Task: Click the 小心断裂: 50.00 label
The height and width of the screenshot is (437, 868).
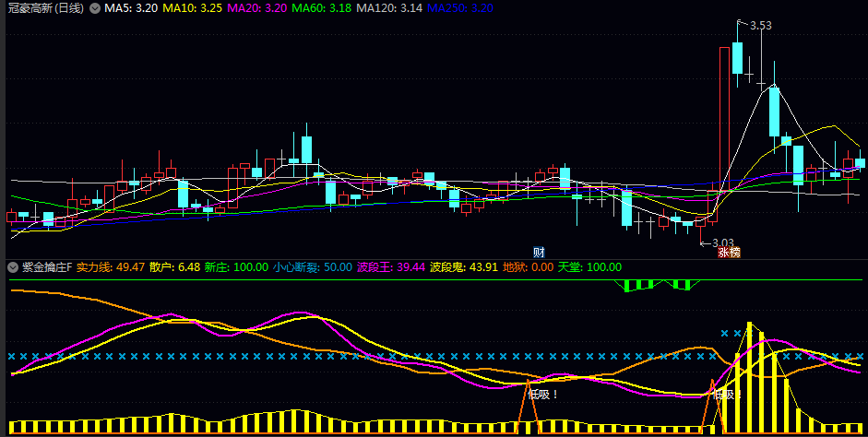Action: pos(313,267)
